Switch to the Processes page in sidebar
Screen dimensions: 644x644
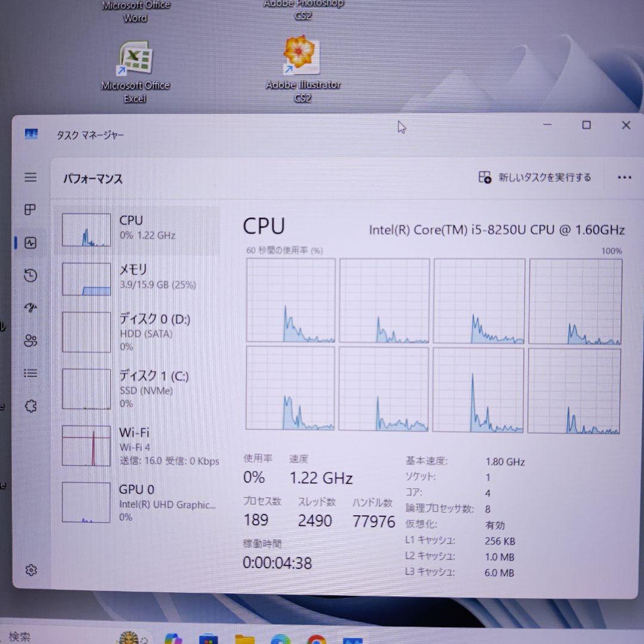click(x=30, y=209)
